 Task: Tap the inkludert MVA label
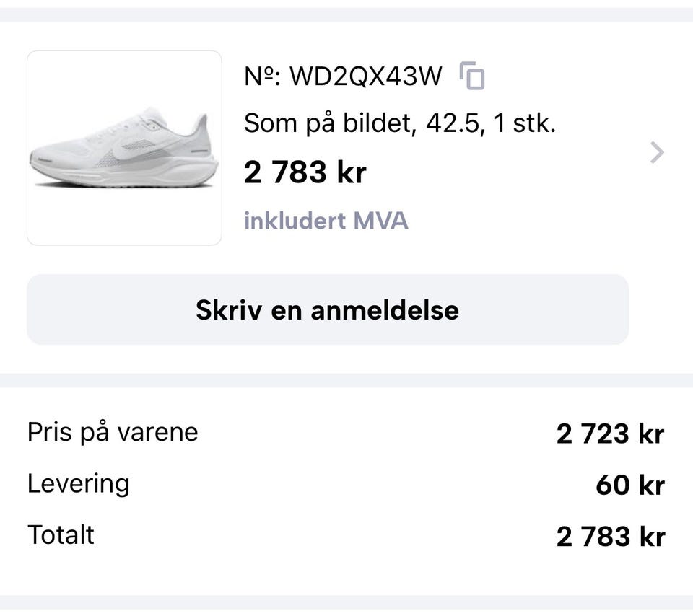[x=326, y=221]
